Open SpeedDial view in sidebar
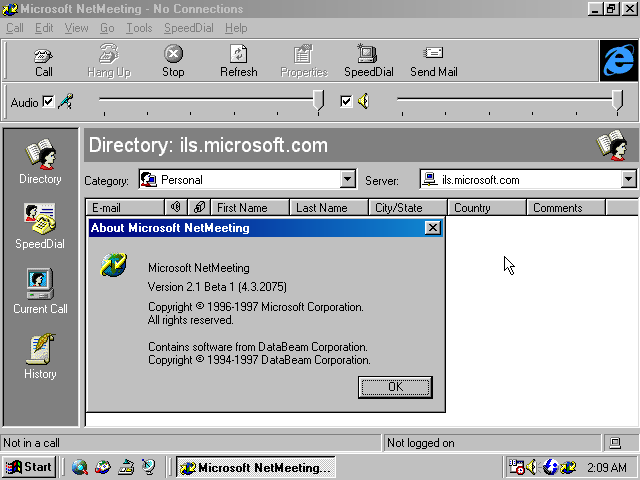640x480 pixels. pos(40,227)
